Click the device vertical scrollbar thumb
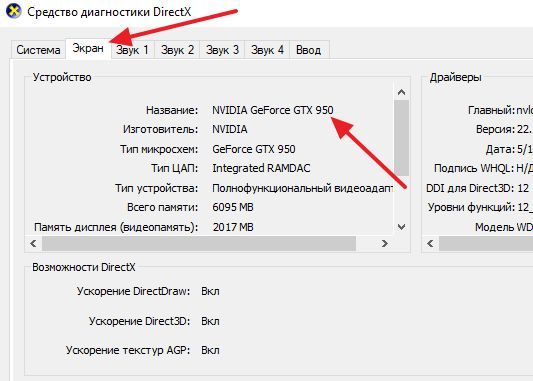This screenshot has width=533, height=381. (x=401, y=138)
